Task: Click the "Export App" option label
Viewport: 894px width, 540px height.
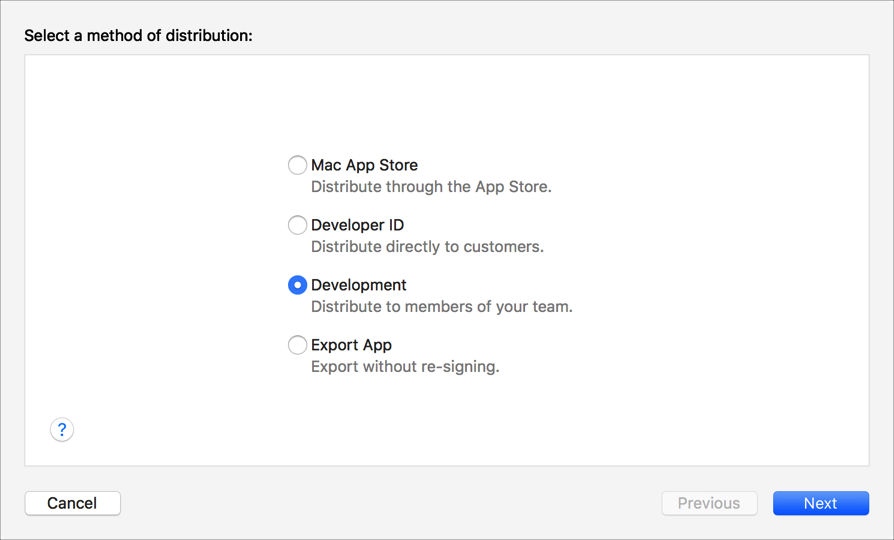Action: [x=351, y=345]
